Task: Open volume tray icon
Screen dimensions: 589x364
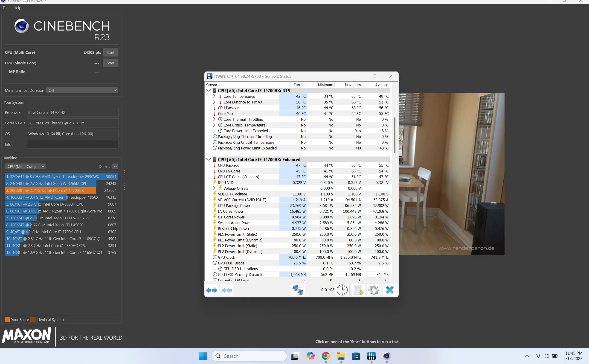Action: coord(546,356)
